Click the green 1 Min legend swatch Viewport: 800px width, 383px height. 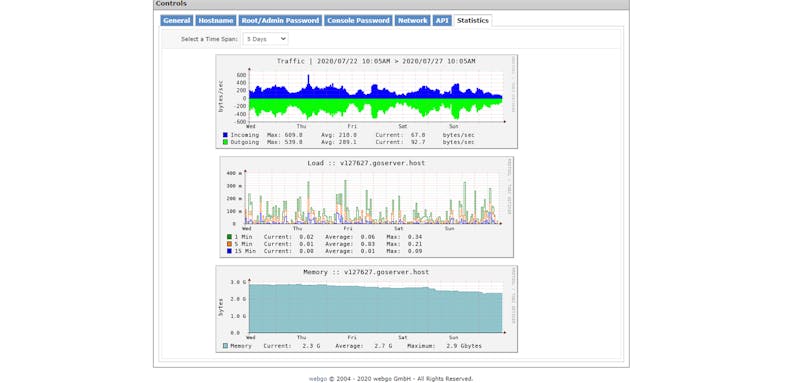(x=230, y=237)
